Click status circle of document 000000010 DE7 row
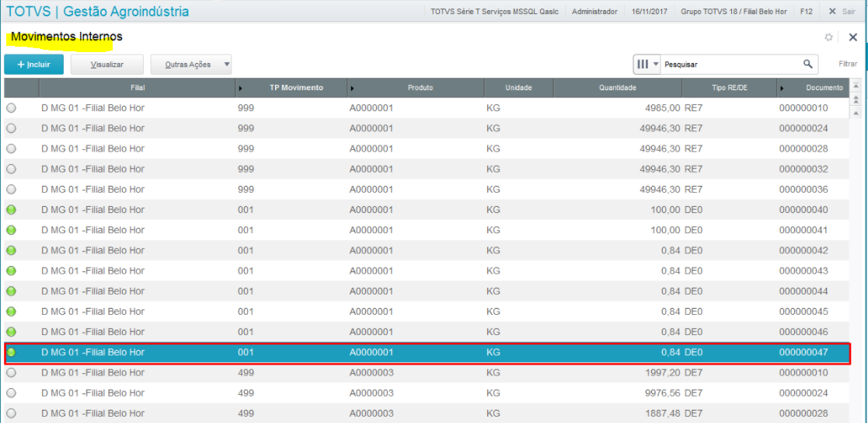This screenshot has width=868, height=423. (11, 372)
